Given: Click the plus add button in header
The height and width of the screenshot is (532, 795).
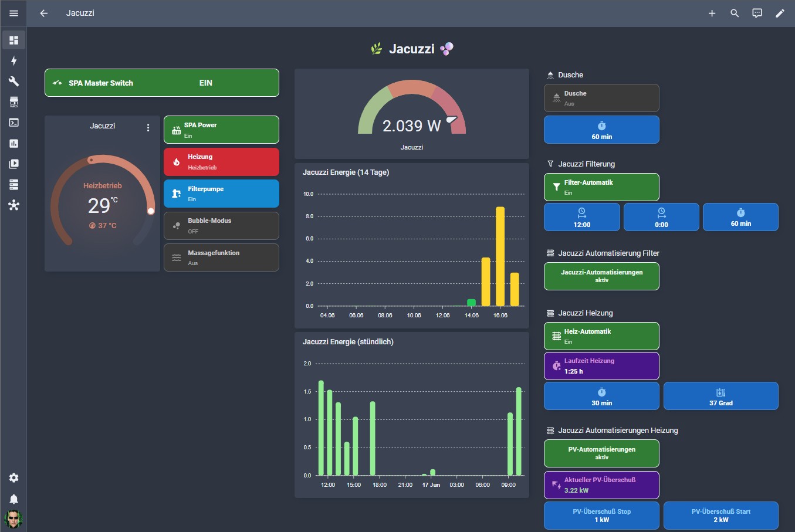Looking at the screenshot, I should (712, 13).
